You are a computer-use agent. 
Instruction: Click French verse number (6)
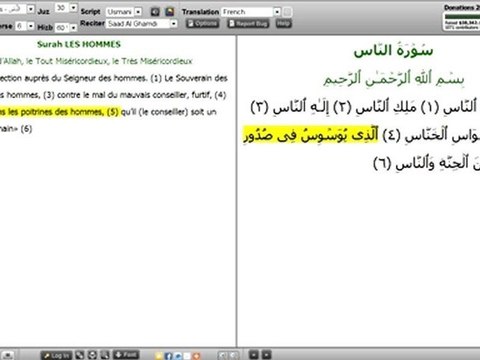pos(26,129)
